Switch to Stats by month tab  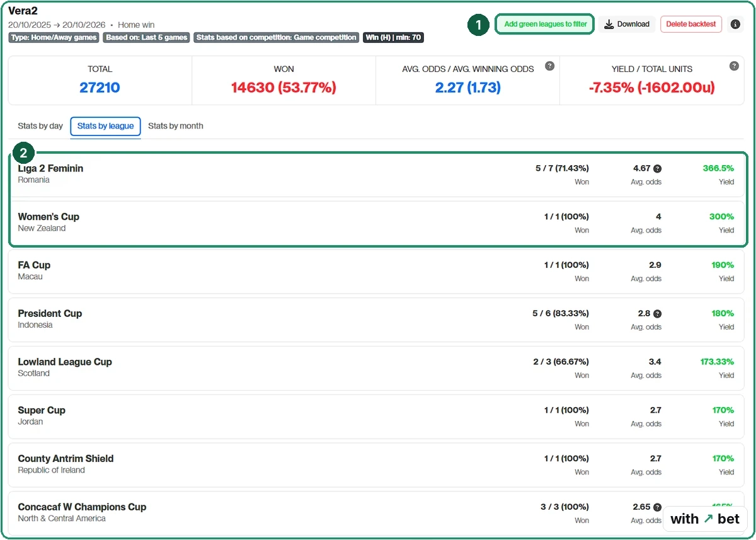176,126
